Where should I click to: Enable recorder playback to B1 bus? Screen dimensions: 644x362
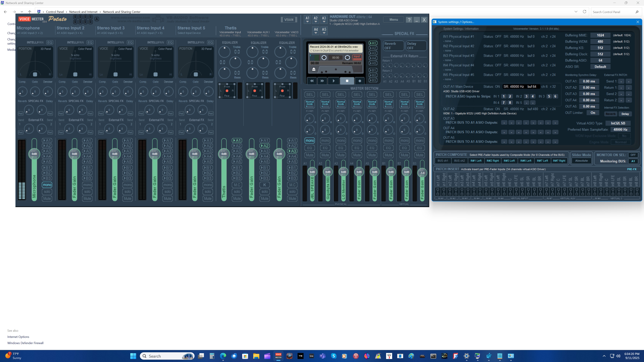[x=373, y=70]
